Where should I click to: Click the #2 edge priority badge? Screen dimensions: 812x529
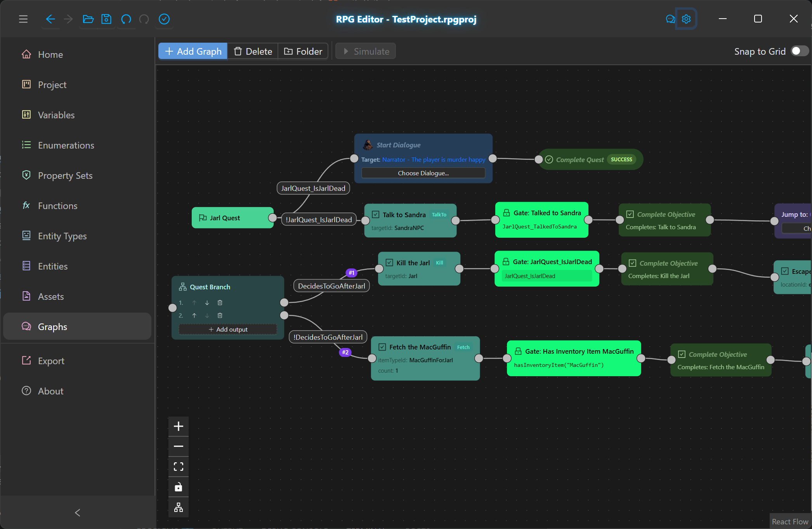[345, 352]
